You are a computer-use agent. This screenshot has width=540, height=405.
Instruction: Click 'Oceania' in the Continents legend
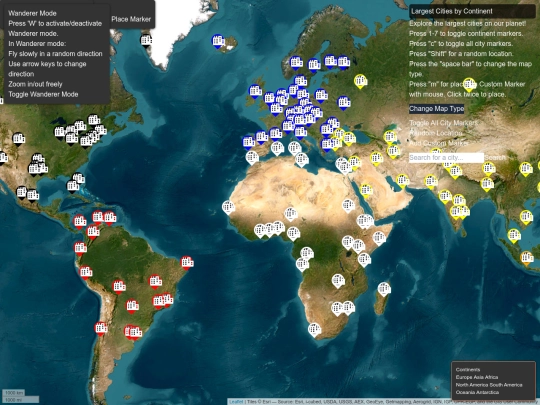pyautogui.click(x=465, y=393)
